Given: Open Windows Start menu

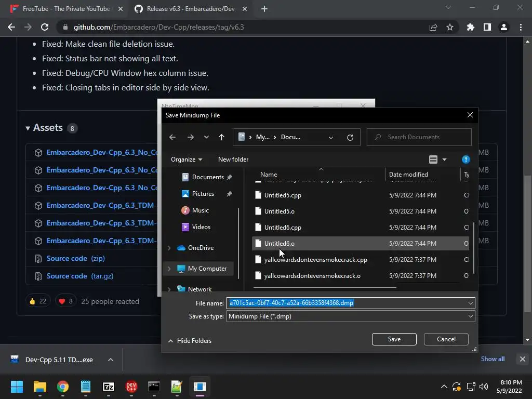Looking at the screenshot, I should [17, 387].
